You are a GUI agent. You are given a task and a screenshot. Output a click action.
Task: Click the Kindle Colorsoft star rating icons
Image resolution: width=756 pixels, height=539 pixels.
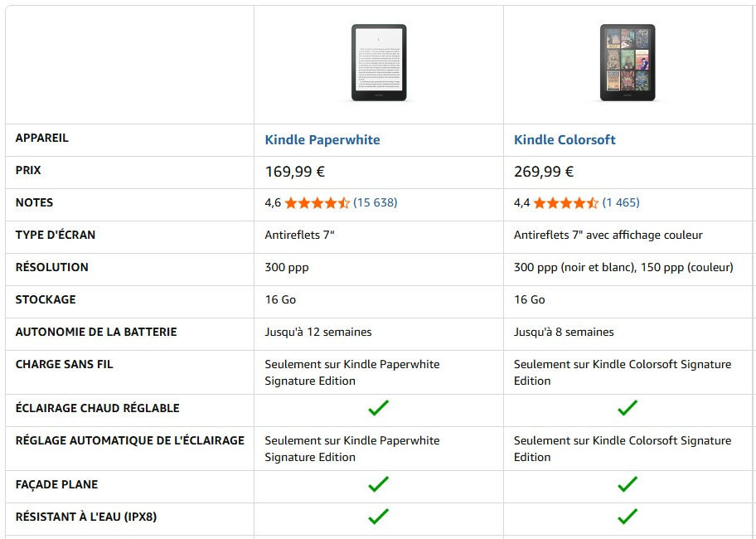pos(567,200)
